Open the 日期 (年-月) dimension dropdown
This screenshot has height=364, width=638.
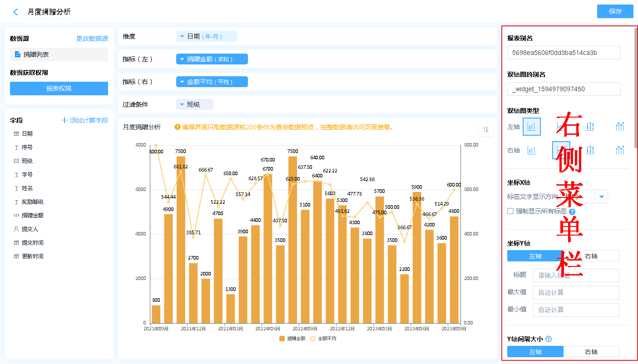point(207,36)
